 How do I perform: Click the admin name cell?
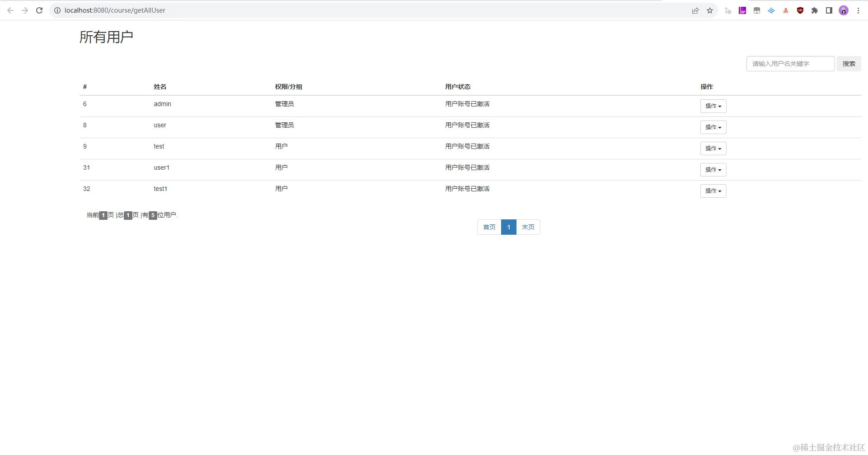point(162,104)
